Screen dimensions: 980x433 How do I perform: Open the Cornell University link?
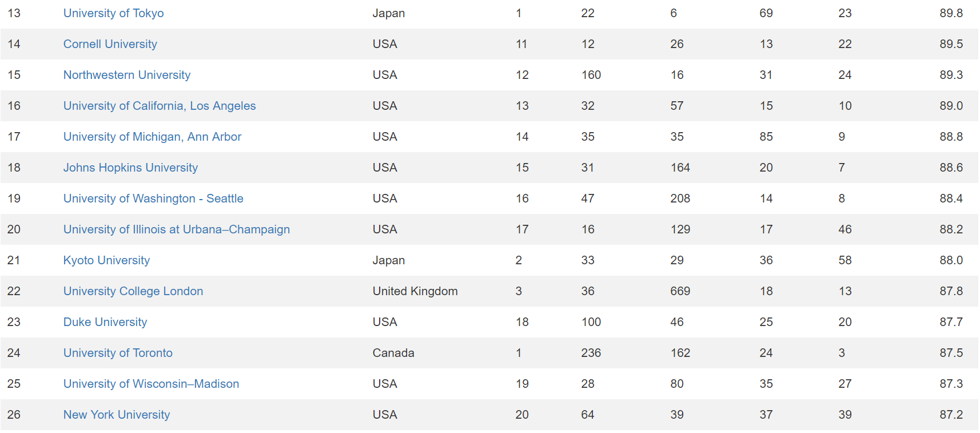point(110,44)
